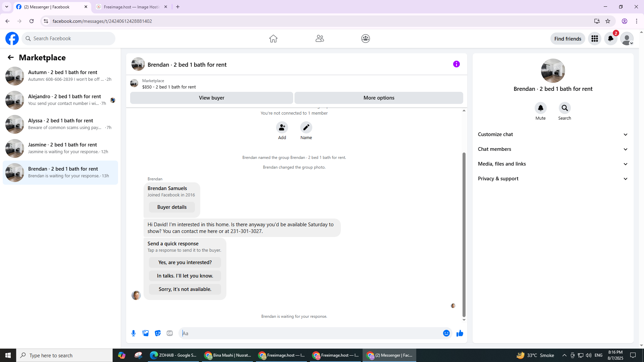The image size is (644, 362).
Task: Open the Bina Maahi | Nusrat... taskbar window
Action: [228, 355]
